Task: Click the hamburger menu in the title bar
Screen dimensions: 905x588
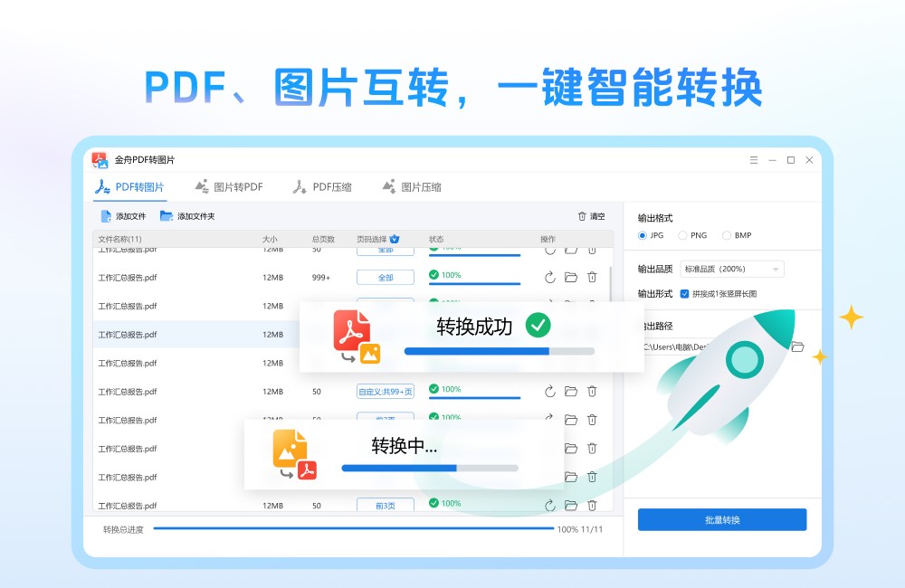Action: coord(753,159)
